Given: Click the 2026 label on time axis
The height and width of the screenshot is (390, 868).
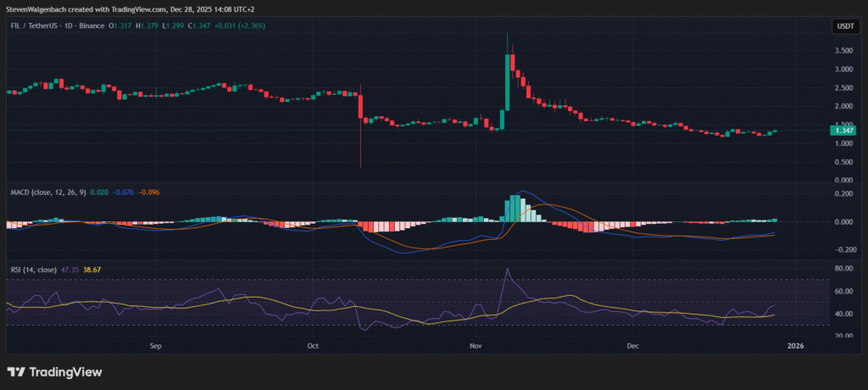Looking at the screenshot, I should [x=795, y=346].
